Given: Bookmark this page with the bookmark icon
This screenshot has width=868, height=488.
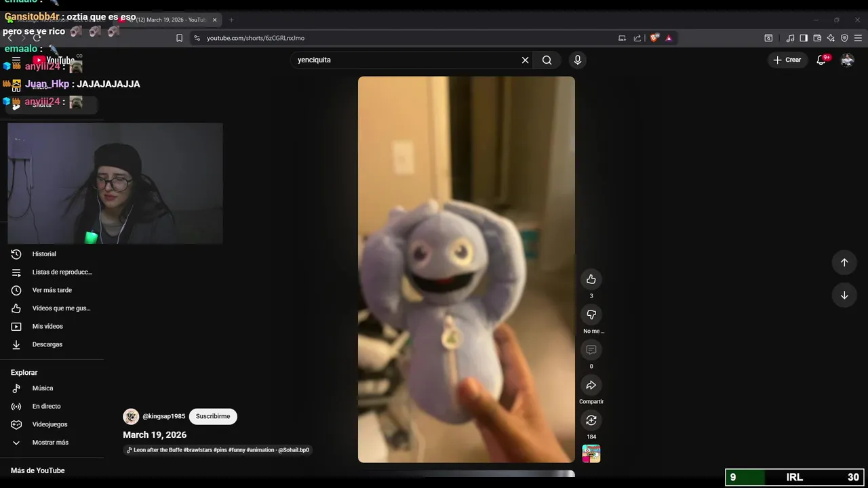Looking at the screenshot, I should 179,38.
